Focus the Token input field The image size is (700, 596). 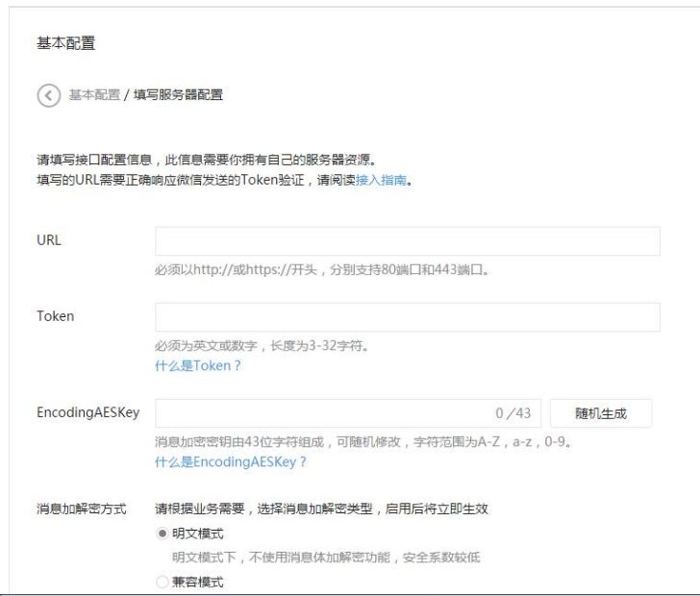click(408, 317)
